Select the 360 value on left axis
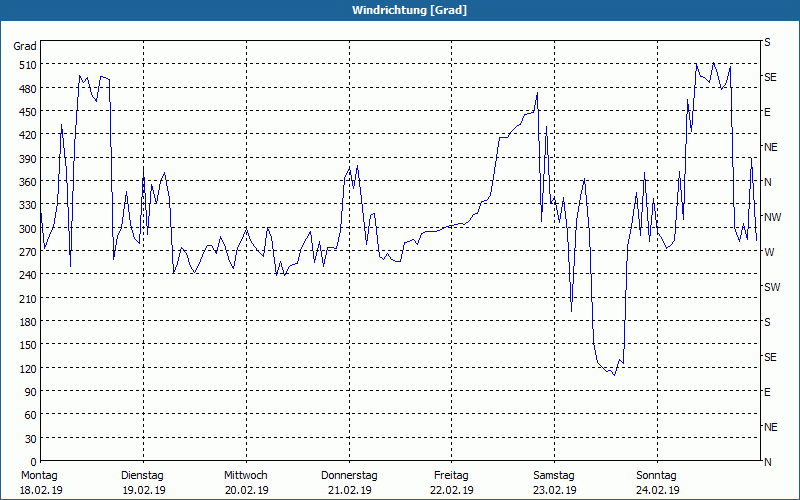Image resolution: width=800 pixels, height=500 pixels. [29, 182]
